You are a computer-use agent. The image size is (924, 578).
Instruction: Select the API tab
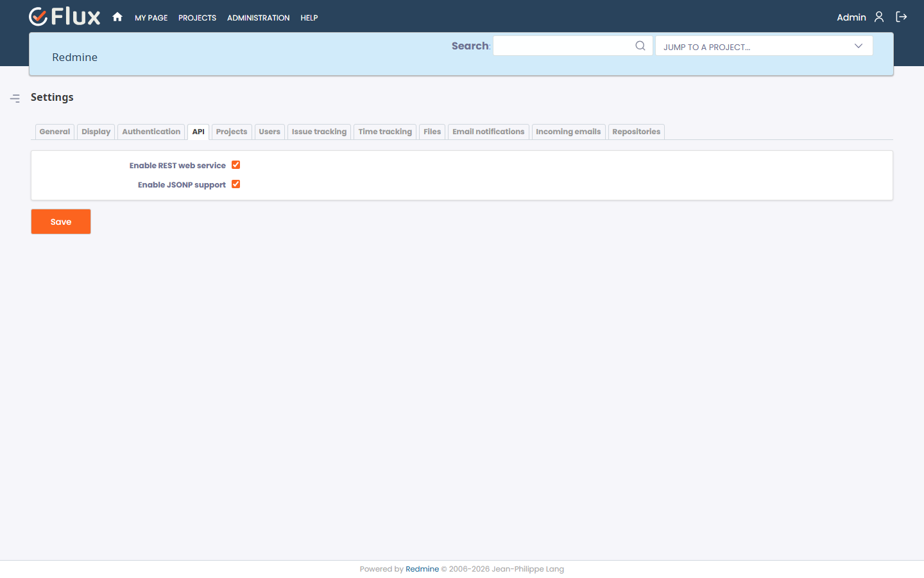pyautogui.click(x=198, y=132)
